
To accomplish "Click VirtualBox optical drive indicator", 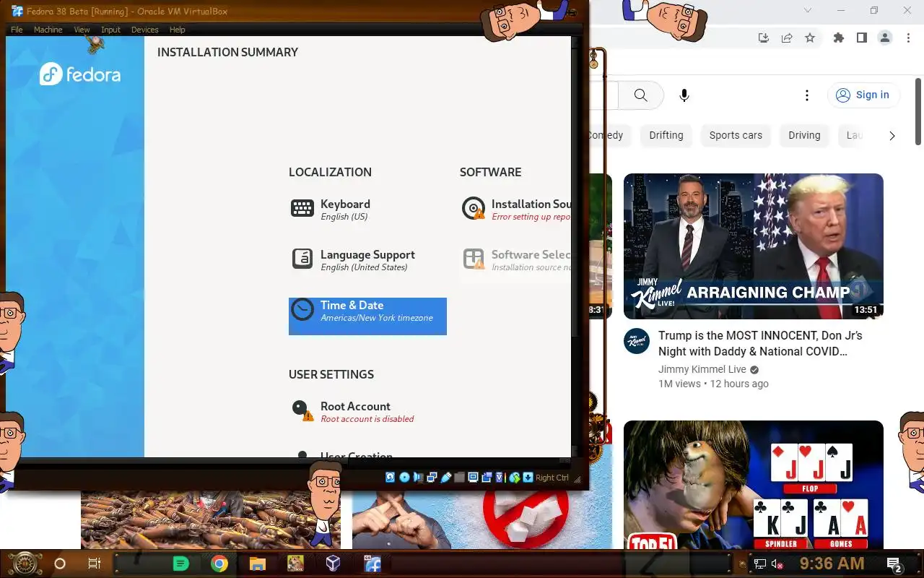I will click(404, 477).
